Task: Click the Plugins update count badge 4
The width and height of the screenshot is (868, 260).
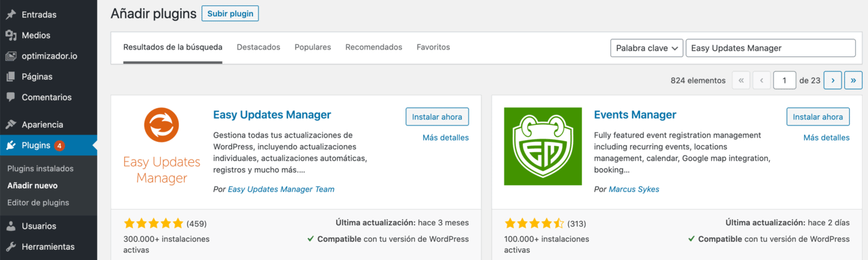Action: 60,145
